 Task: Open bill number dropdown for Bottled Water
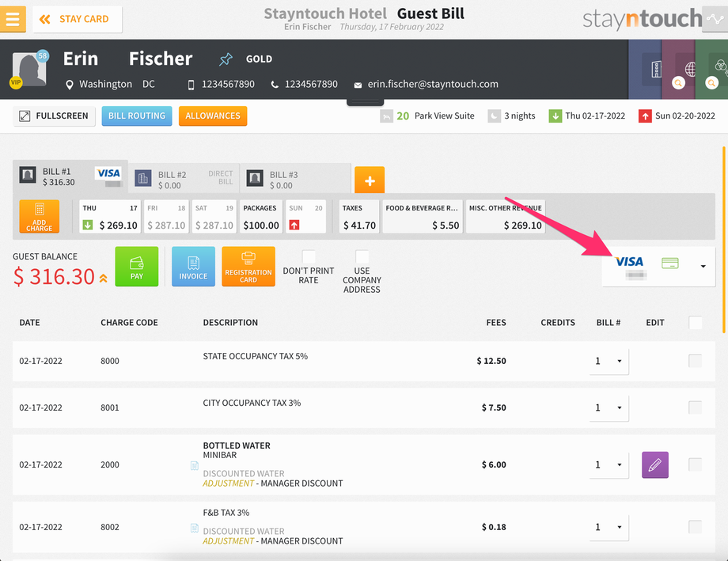[x=609, y=465]
